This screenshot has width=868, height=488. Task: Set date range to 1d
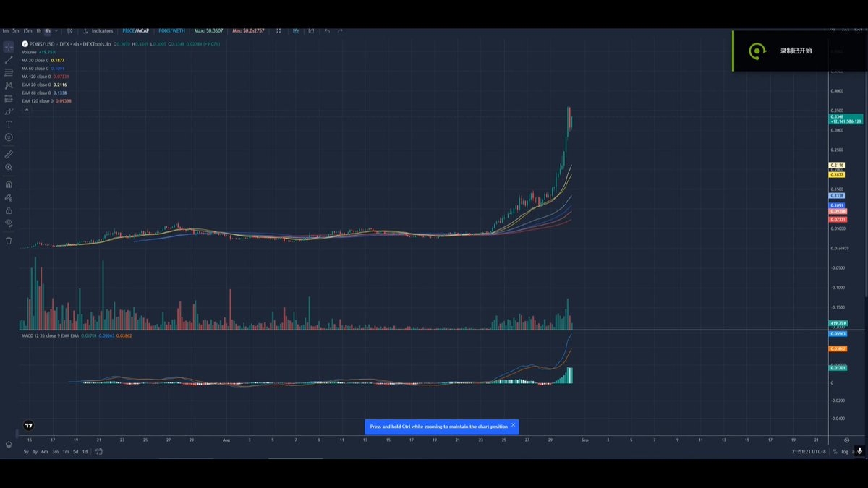85,452
